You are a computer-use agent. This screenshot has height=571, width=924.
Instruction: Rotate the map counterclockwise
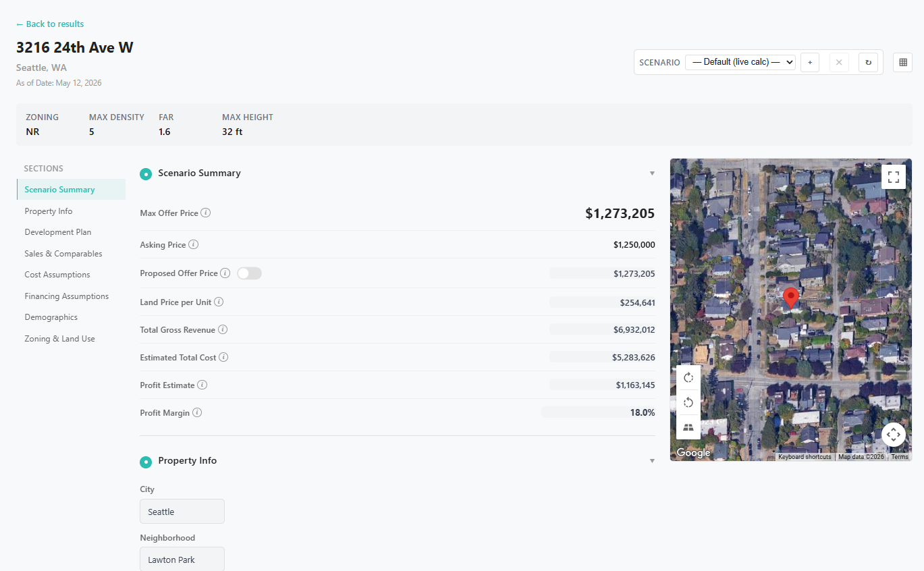(x=688, y=402)
